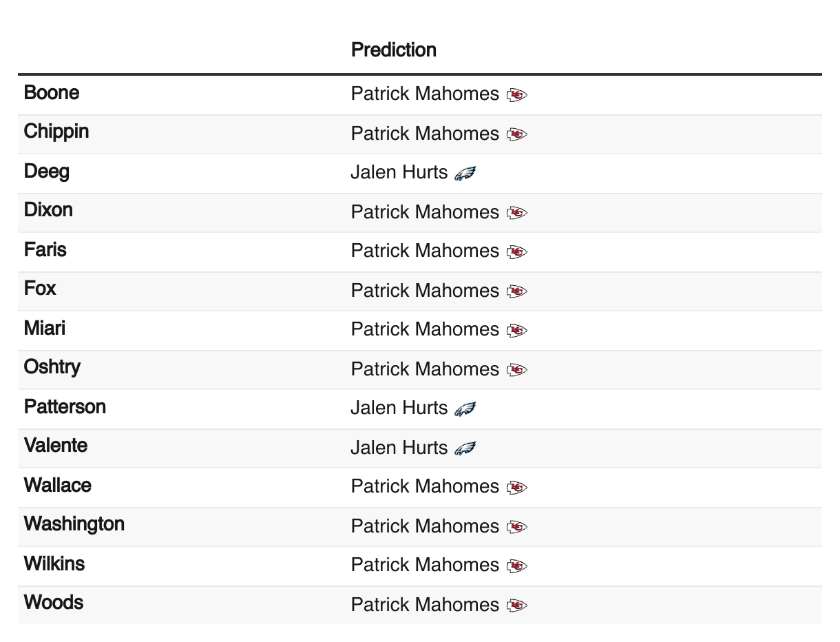Click Jalen Hurts text in Valente row
This screenshot has height=642, width=840.
pyautogui.click(x=399, y=448)
